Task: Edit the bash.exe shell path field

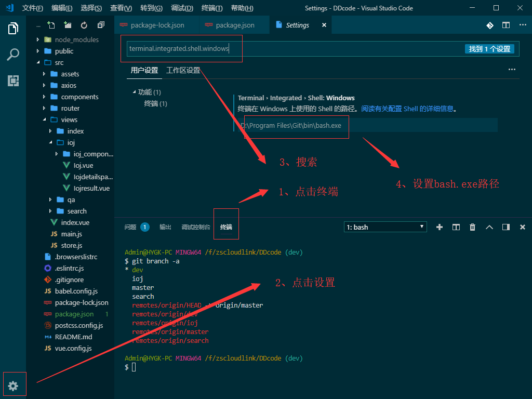Action: point(367,125)
